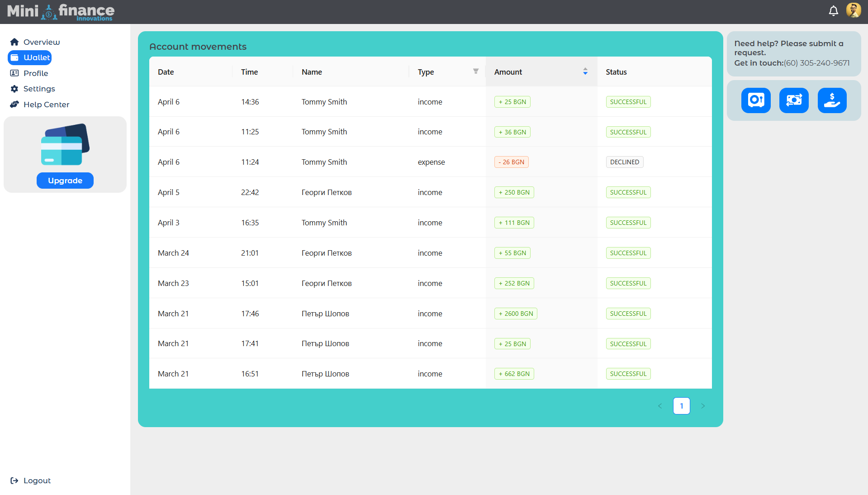Open the Type column filter
868x495 pixels.
point(476,71)
